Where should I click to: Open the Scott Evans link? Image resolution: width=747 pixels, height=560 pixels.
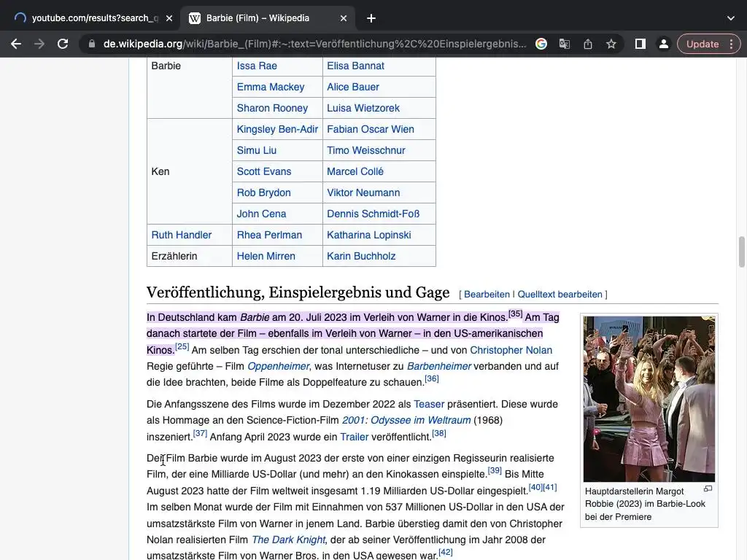[264, 171]
